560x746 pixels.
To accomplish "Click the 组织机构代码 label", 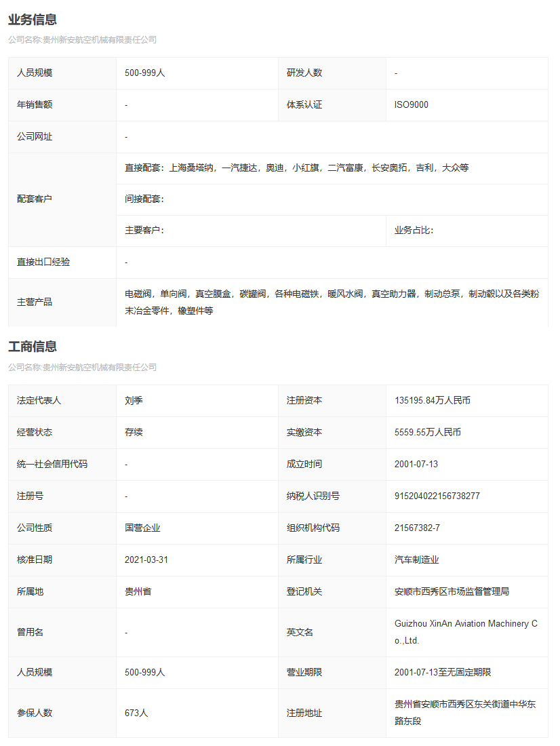I will pyautogui.click(x=313, y=528).
